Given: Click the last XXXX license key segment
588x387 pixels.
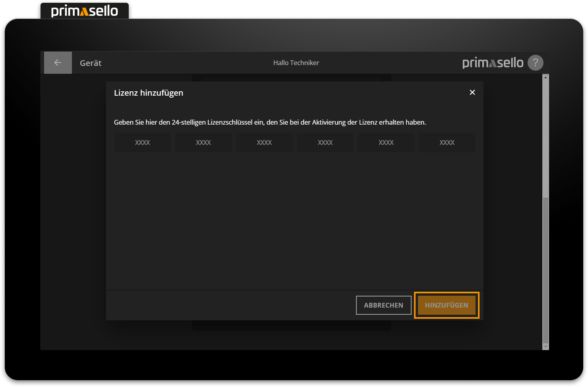Looking at the screenshot, I should click(x=447, y=142).
